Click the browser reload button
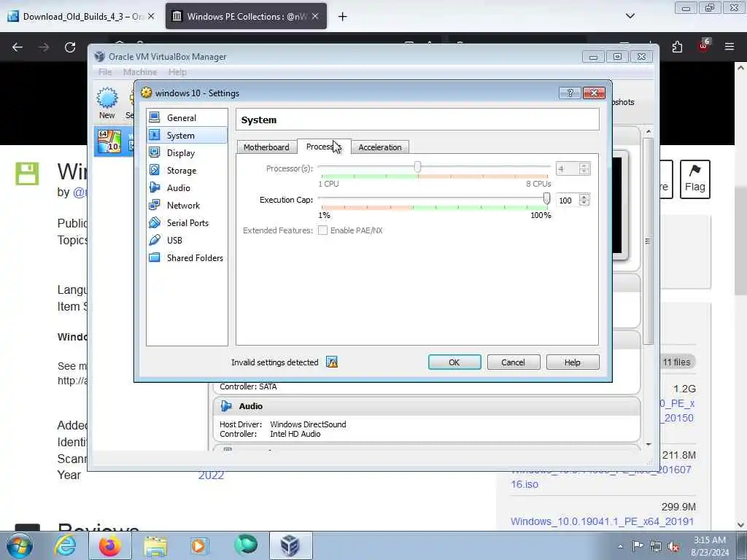The width and height of the screenshot is (747, 560). pyautogui.click(x=70, y=47)
